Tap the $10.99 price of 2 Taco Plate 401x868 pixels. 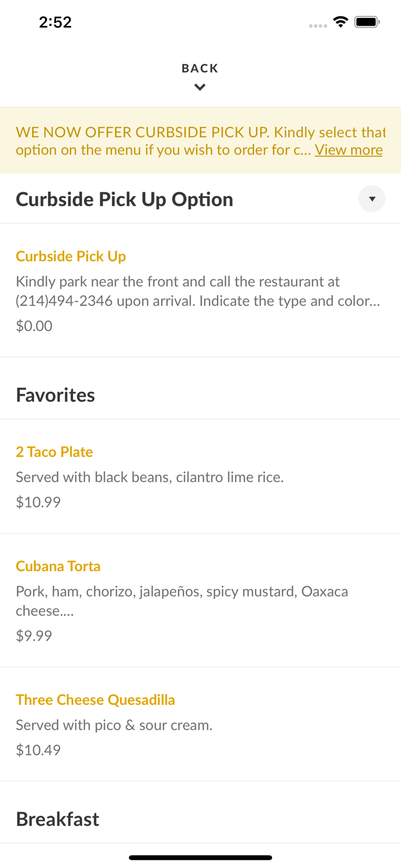click(38, 502)
